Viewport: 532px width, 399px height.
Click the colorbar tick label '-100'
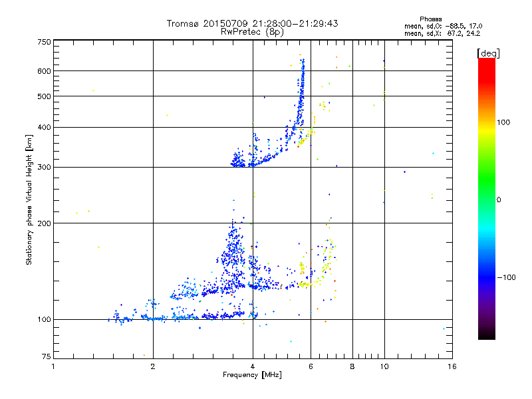click(506, 277)
